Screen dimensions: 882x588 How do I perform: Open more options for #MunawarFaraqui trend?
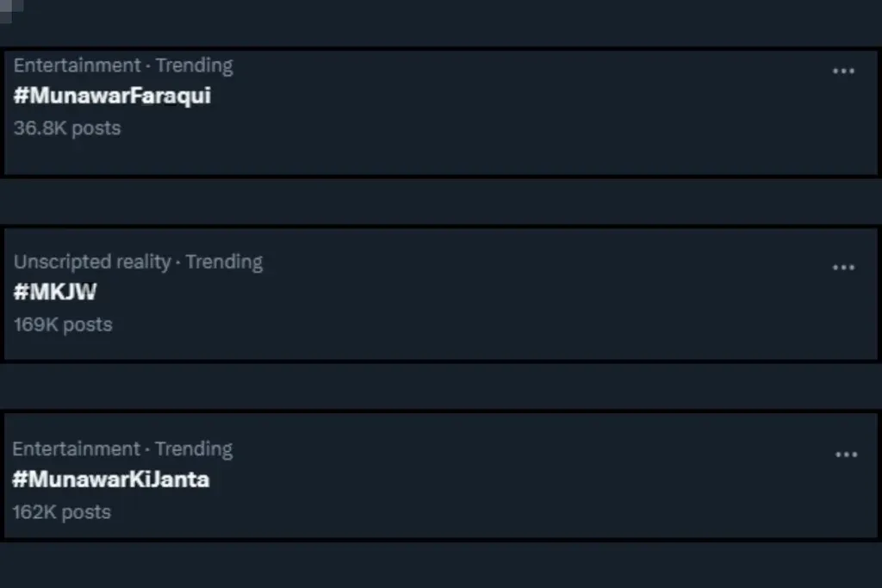[843, 71]
